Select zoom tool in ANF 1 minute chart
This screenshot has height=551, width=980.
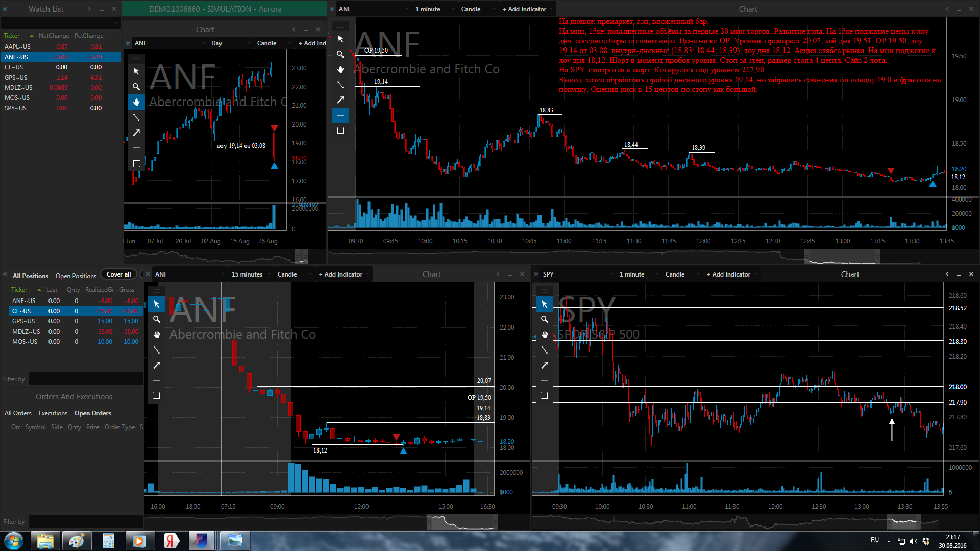pyautogui.click(x=340, y=54)
